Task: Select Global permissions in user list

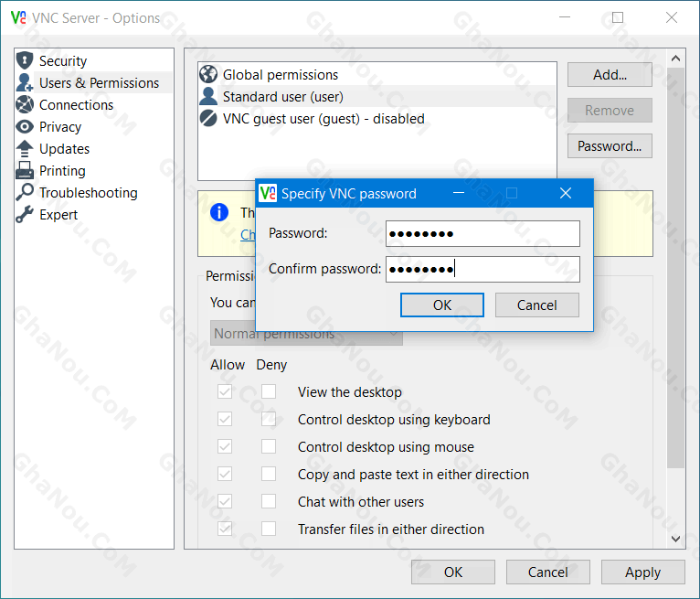Action: [x=377, y=74]
